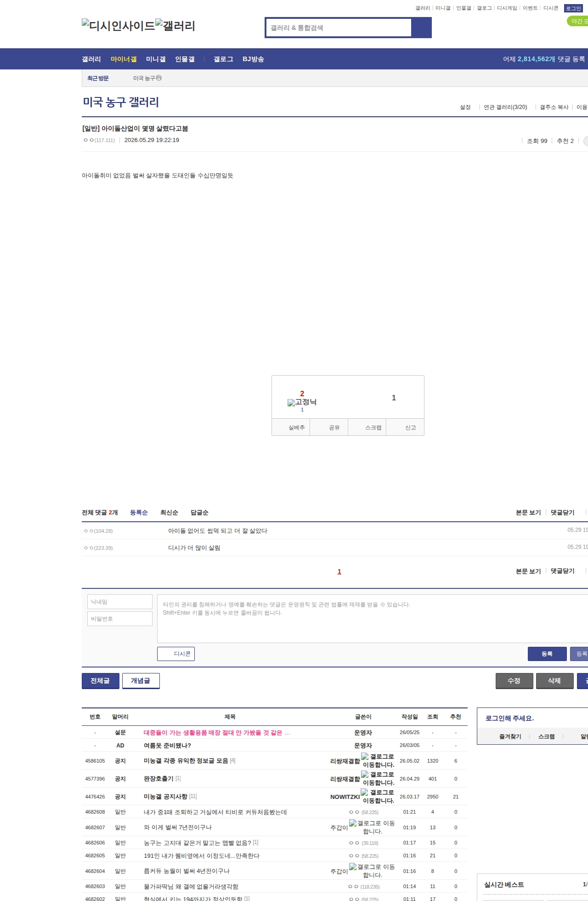Open post 물가파딱님 왜 갤에 없을거라생각함

click(x=191, y=887)
